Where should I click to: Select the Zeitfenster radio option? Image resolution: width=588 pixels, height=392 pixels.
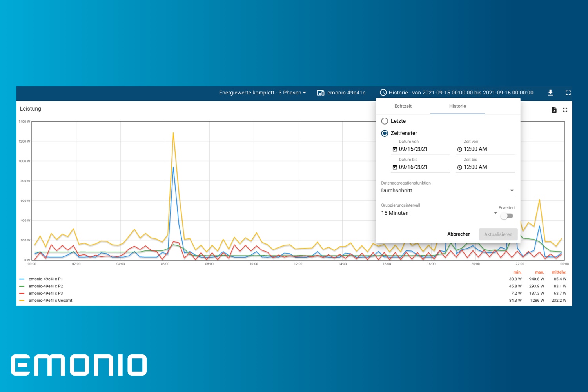click(x=385, y=133)
